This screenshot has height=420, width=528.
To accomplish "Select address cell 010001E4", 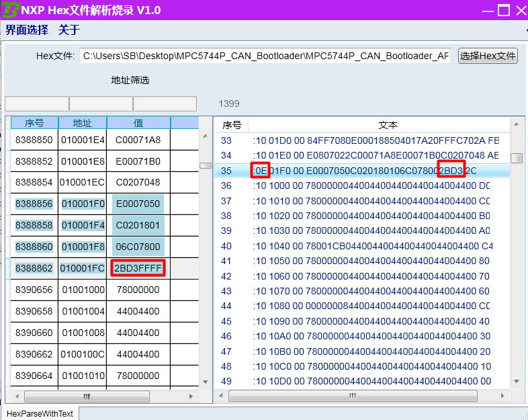I will click(x=83, y=140).
